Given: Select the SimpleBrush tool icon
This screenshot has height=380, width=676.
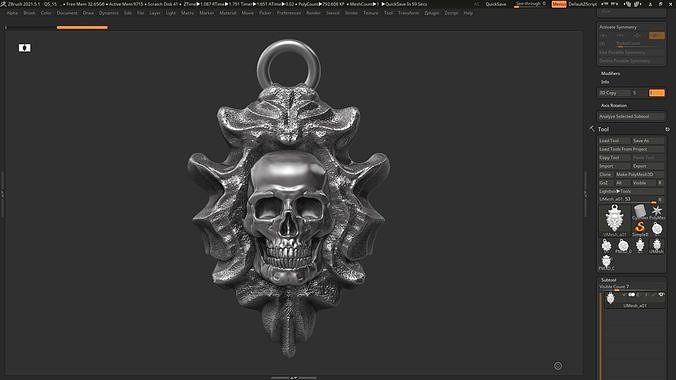Looking at the screenshot, I should tap(640, 228).
